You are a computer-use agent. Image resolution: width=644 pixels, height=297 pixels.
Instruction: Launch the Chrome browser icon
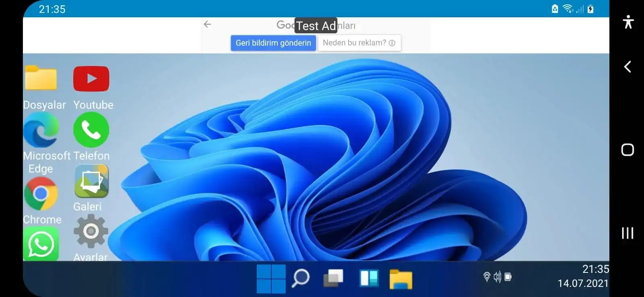pos(41,194)
